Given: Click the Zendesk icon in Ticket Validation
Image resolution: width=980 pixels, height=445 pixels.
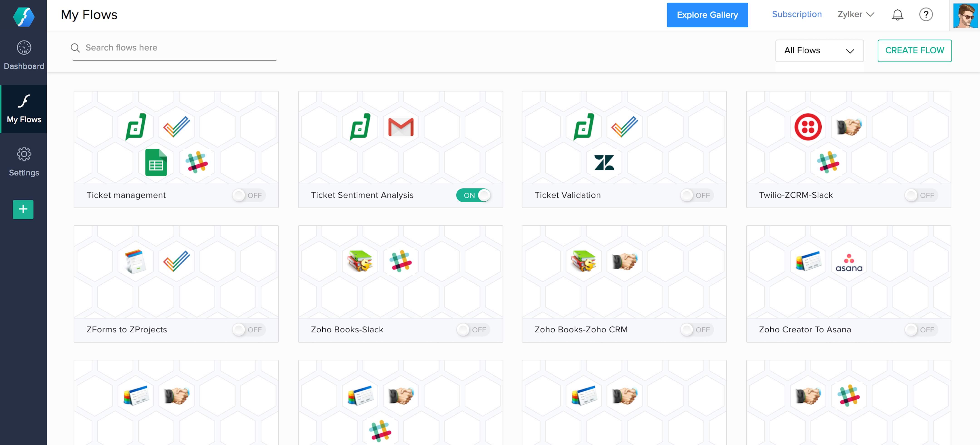Looking at the screenshot, I should 604,163.
